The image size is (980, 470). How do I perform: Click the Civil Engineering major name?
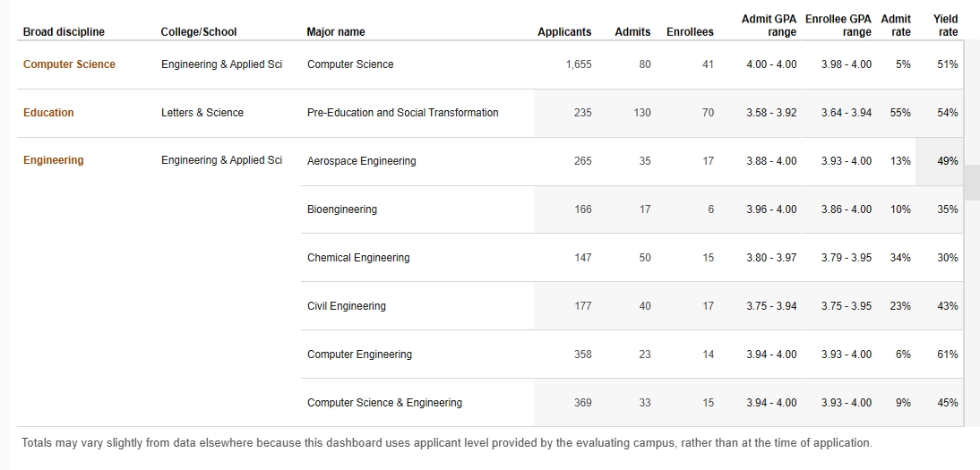pyautogui.click(x=347, y=306)
